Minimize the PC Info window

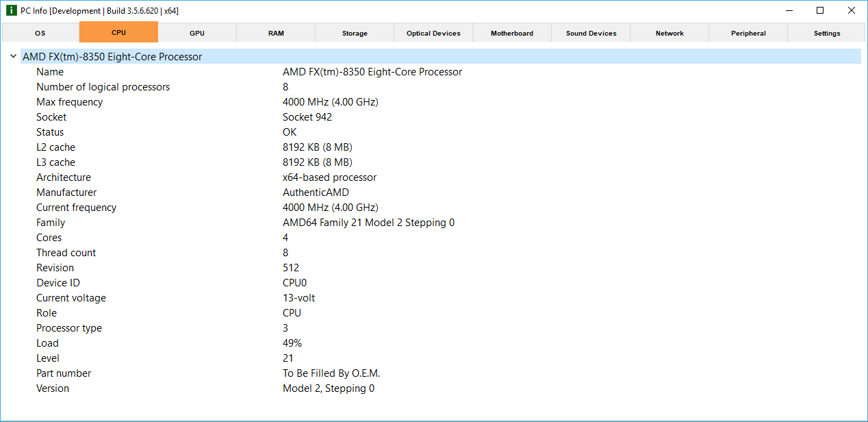pyautogui.click(x=789, y=10)
